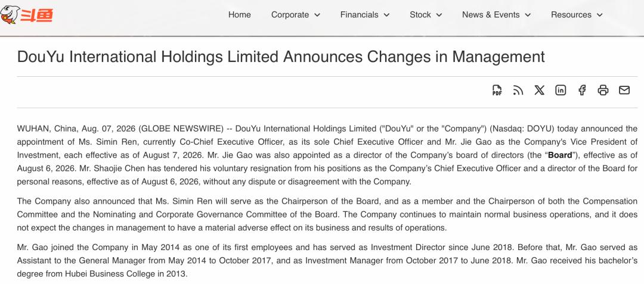Expand the Resources dropdown chevron
Image resolution: width=644 pixels, height=284 pixels.
pos(600,15)
